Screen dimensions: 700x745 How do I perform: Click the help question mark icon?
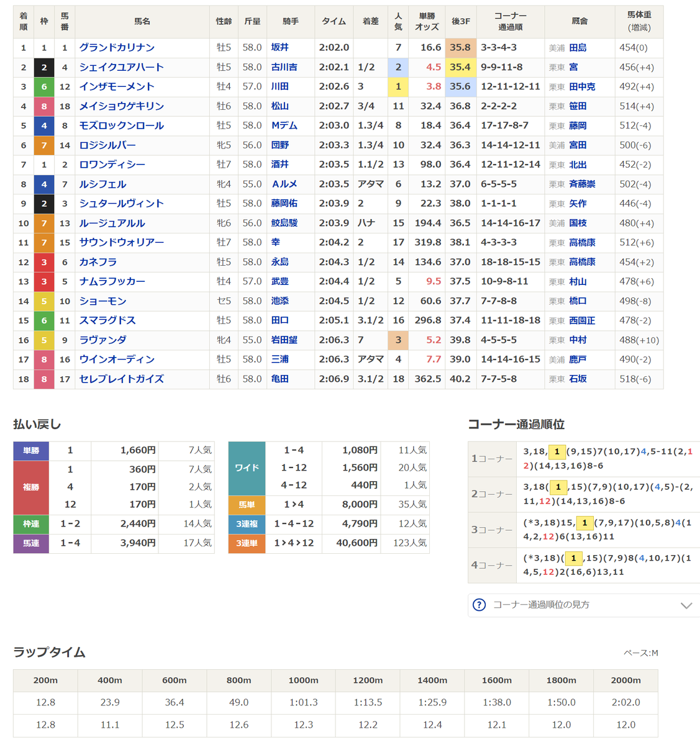(x=479, y=605)
